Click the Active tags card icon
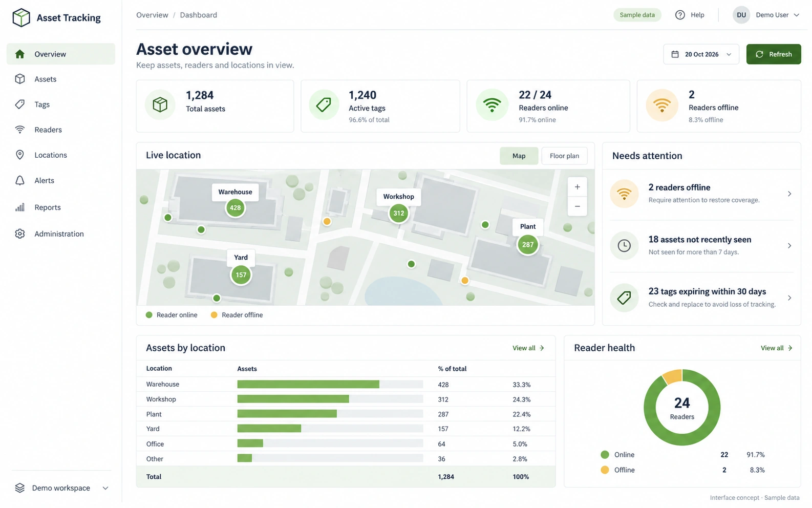 point(324,105)
